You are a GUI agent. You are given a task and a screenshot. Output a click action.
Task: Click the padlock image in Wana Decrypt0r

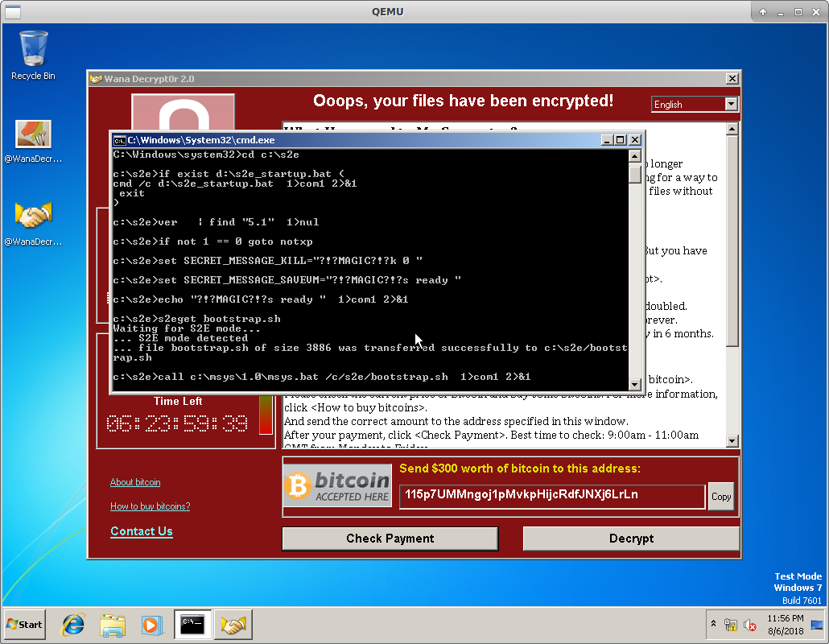183,112
